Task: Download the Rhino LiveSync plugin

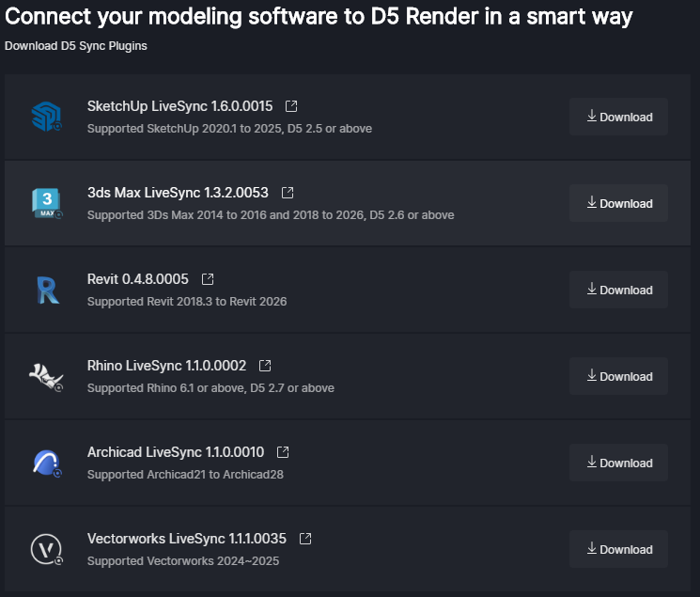Action: 618,376
